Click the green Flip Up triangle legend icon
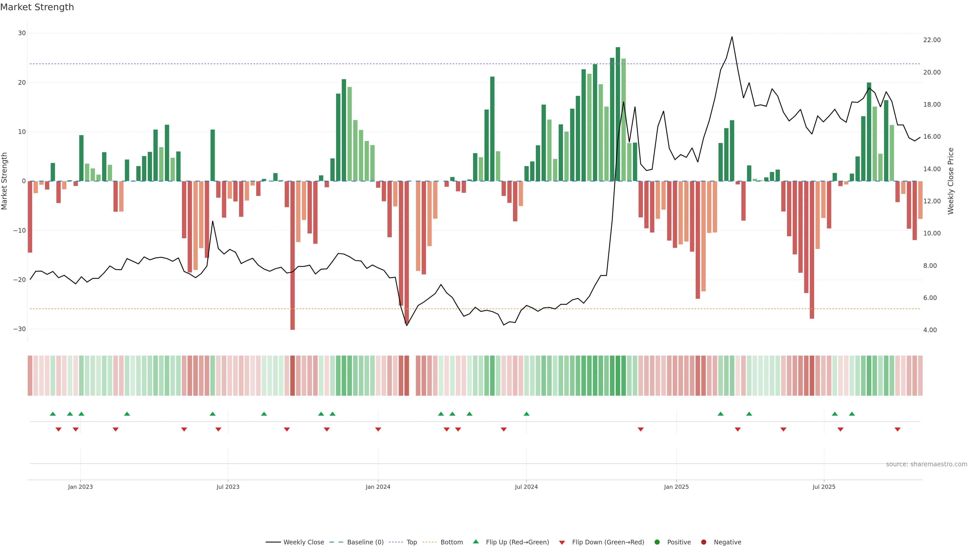 [475, 542]
